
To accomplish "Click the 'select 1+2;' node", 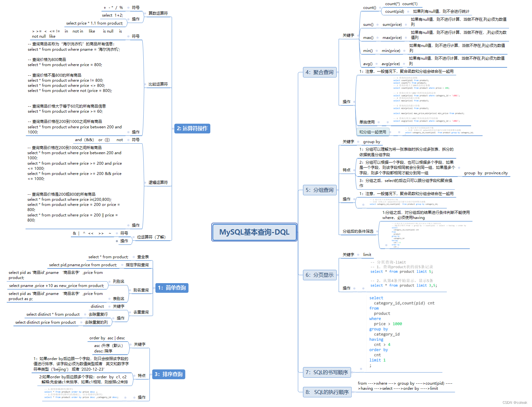I will [x=112, y=15].
